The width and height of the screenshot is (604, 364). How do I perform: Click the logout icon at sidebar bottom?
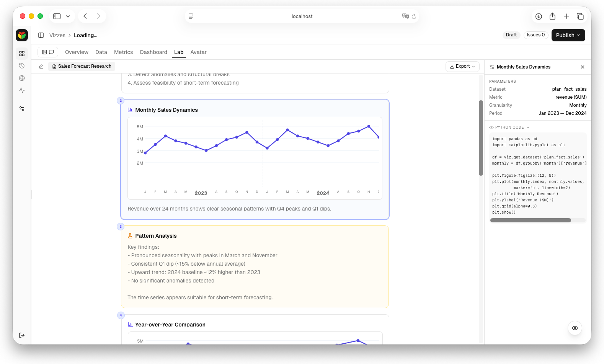22,335
